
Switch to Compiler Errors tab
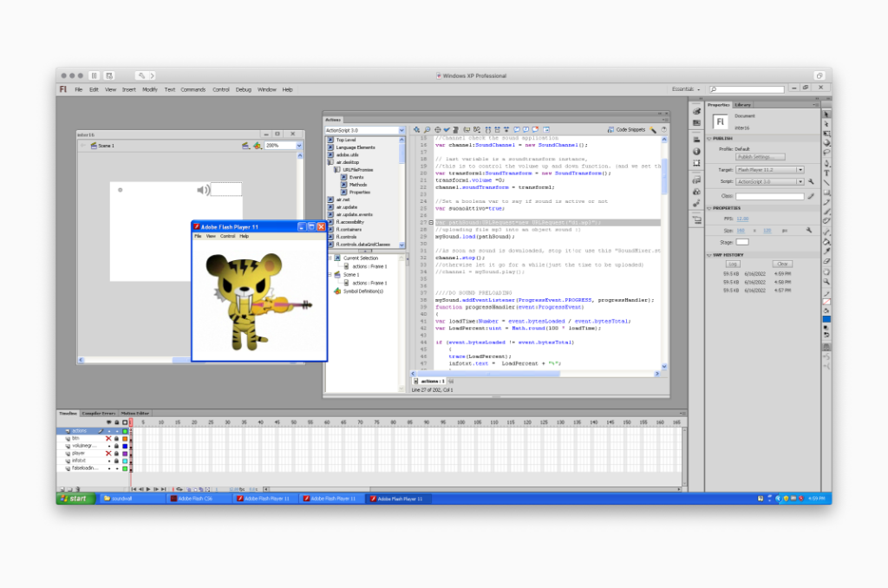tap(99, 414)
